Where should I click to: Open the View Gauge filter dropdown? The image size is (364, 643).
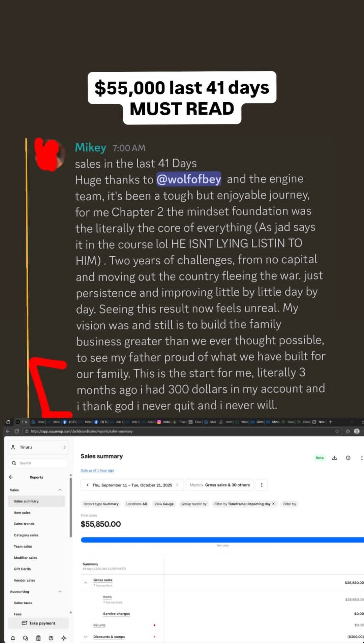(x=164, y=504)
